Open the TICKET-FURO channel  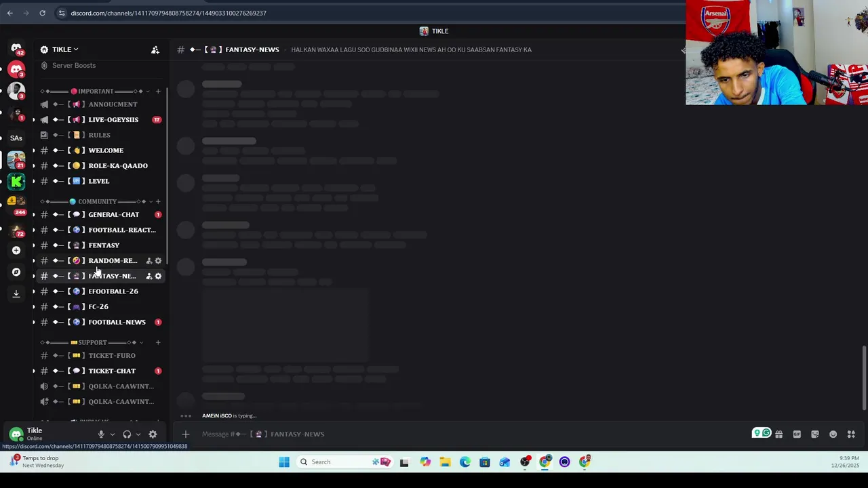[100, 356]
